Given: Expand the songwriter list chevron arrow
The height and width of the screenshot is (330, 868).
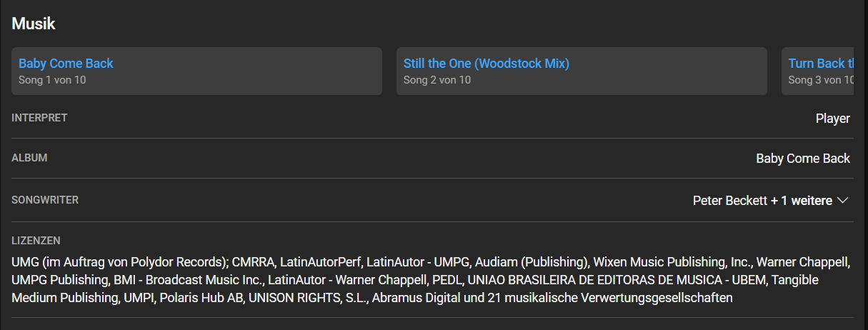Looking at the screenshot, I should [842, 201].
